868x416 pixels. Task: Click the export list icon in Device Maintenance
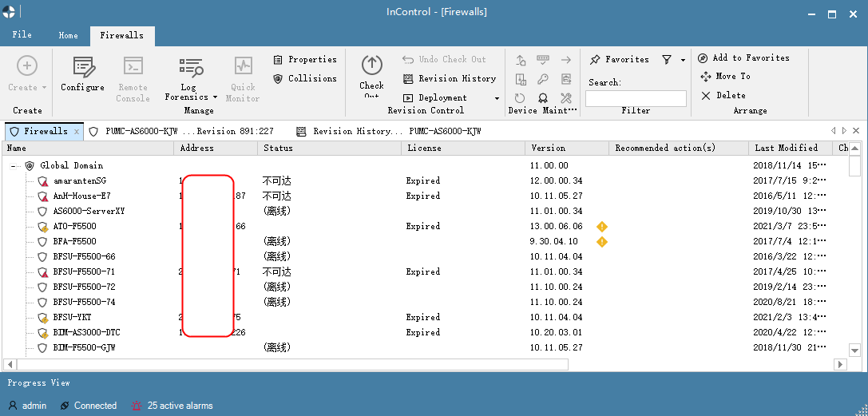pos(565,78)
